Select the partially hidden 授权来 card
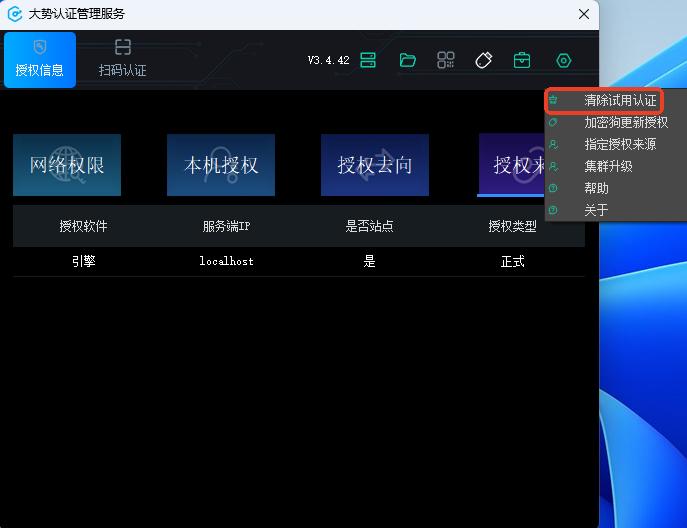This screenshot has height=528, width=687. pyautogui.click(x=511, y=165)
